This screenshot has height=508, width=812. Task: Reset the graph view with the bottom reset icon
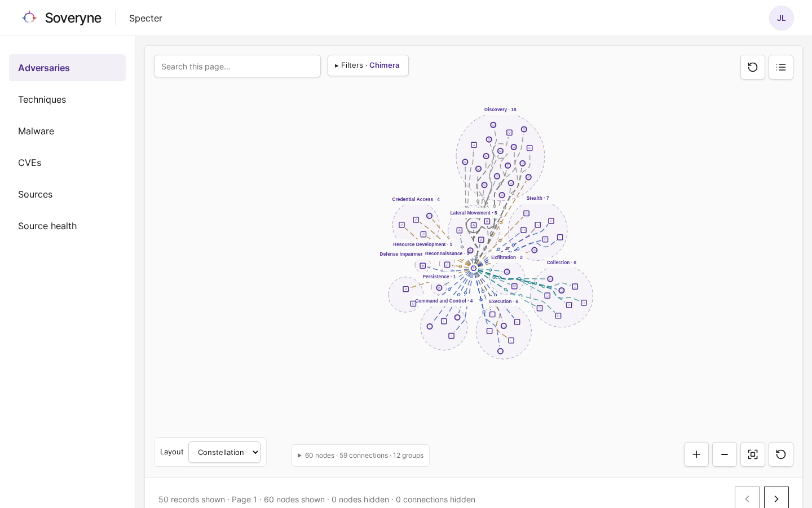781,454
